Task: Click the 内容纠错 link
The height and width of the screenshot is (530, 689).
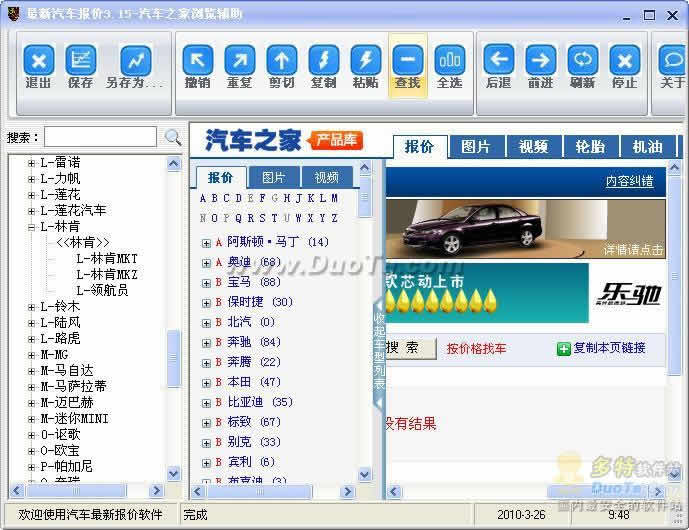Action: click(629, 181)
